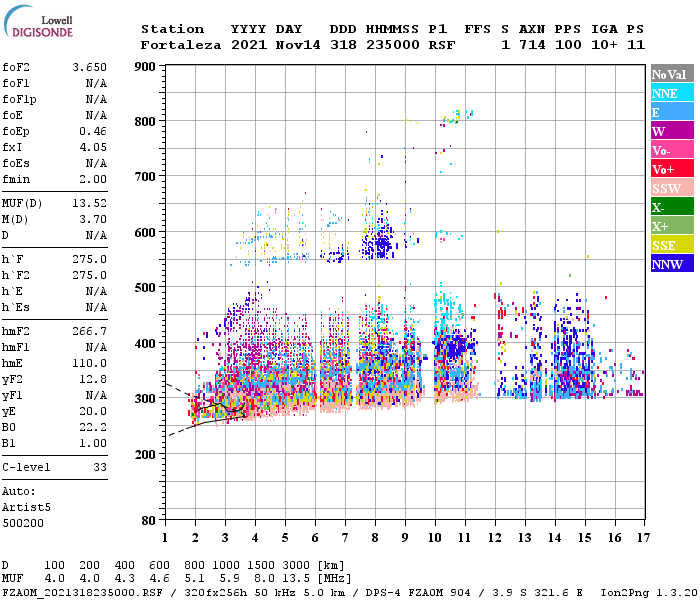Click the MUF(D) value 13.52
The height and width of the screenshot is (600, 700).
coord(89,203)
